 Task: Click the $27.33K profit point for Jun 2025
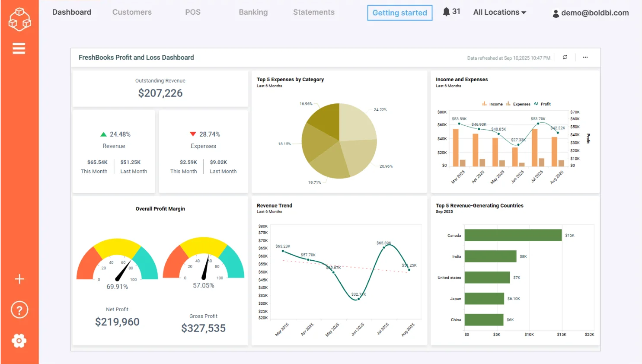pyautogui.click(x=518, y=145)
